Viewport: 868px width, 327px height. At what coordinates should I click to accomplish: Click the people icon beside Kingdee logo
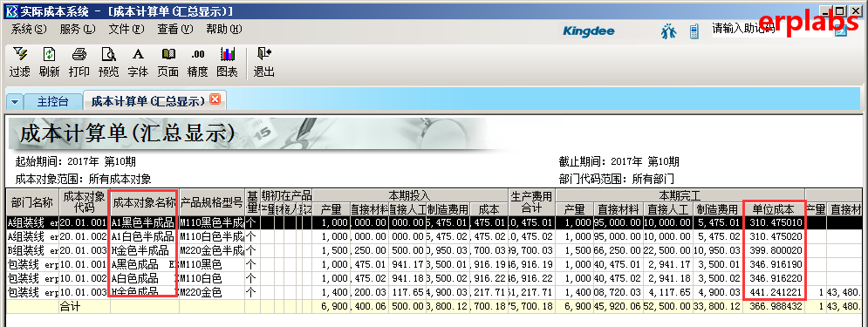point(669,31)
